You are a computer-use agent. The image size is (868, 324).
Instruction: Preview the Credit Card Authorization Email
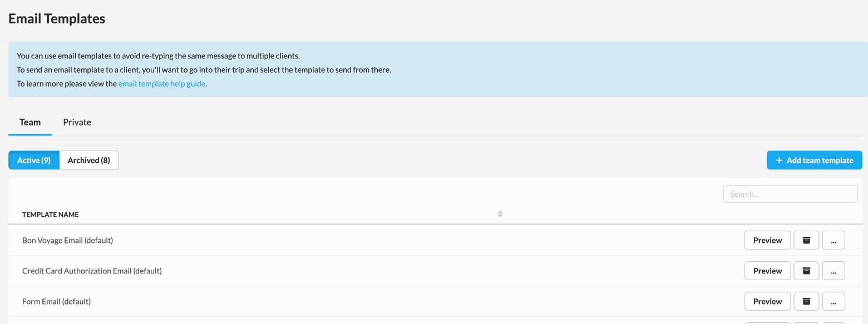pyautogui.click(x=767, y=271)
